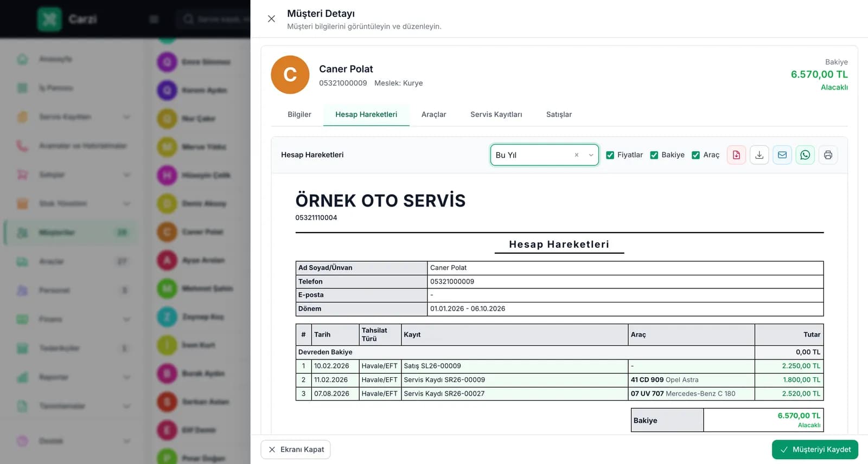
Task: Open the Satışlar tab
Action: [x=559, y=114]
